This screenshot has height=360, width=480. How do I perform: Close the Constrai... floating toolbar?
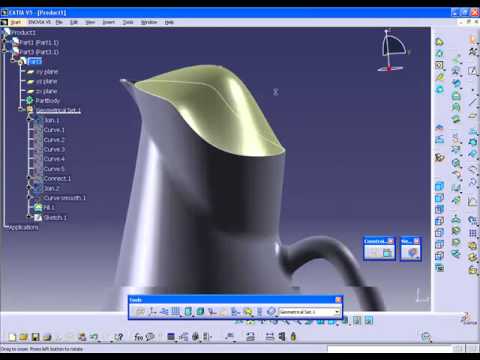tap(390, 241)
